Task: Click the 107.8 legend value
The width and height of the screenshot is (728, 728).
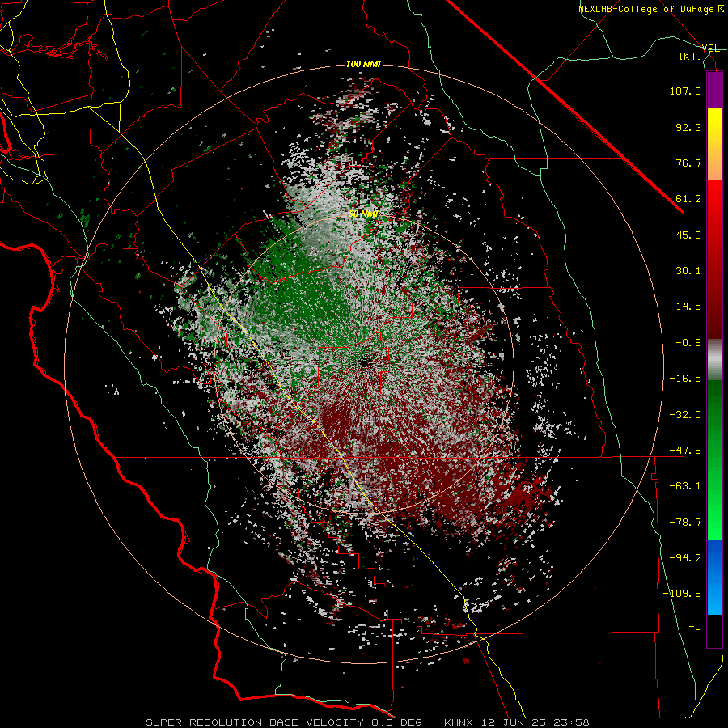Action: (685, 91)
